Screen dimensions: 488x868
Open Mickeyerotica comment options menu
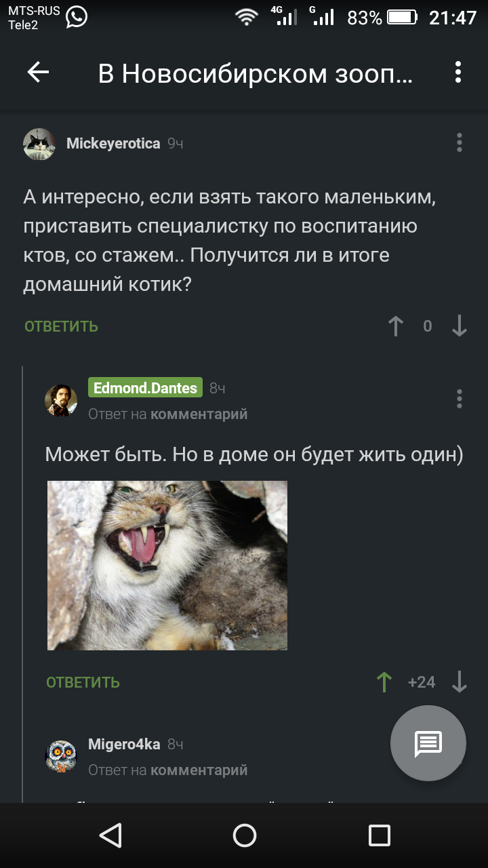460,143
